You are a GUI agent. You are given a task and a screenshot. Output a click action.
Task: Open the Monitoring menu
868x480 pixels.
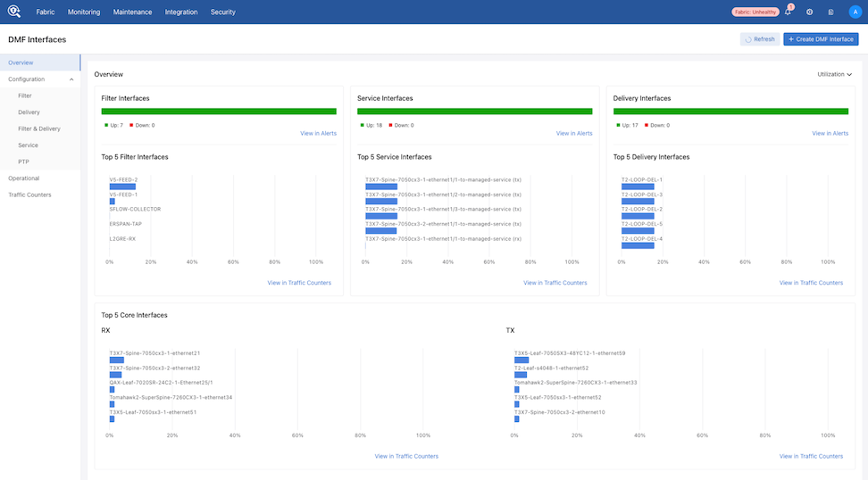[84, 12]
